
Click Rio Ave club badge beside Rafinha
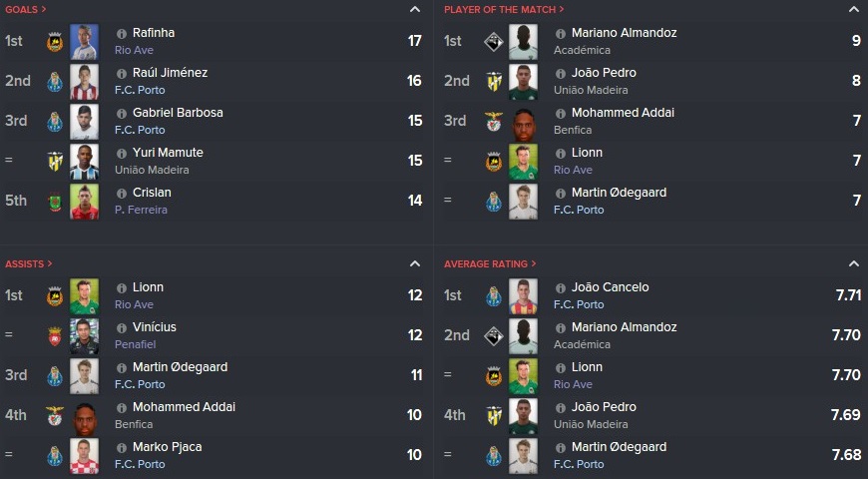tap(54, 42)
